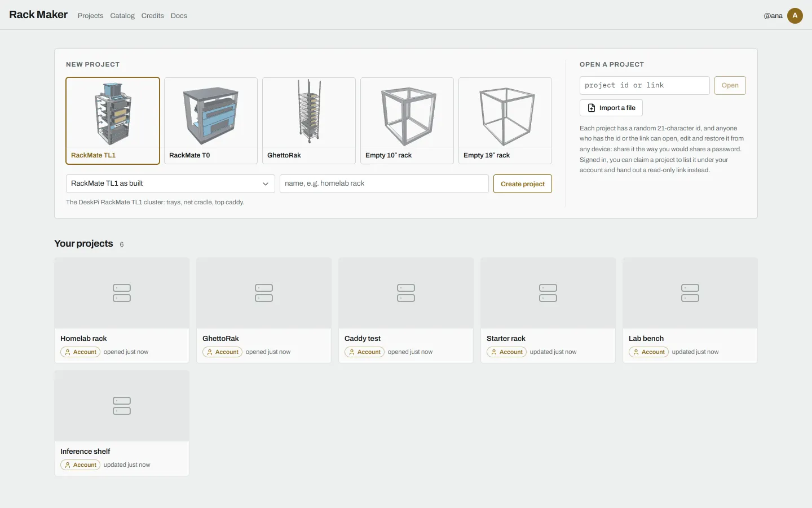Open the GhettoRak project rack icon
This screenshot has width=812, height=508.
pyautogui.click(x=264, y=293)
